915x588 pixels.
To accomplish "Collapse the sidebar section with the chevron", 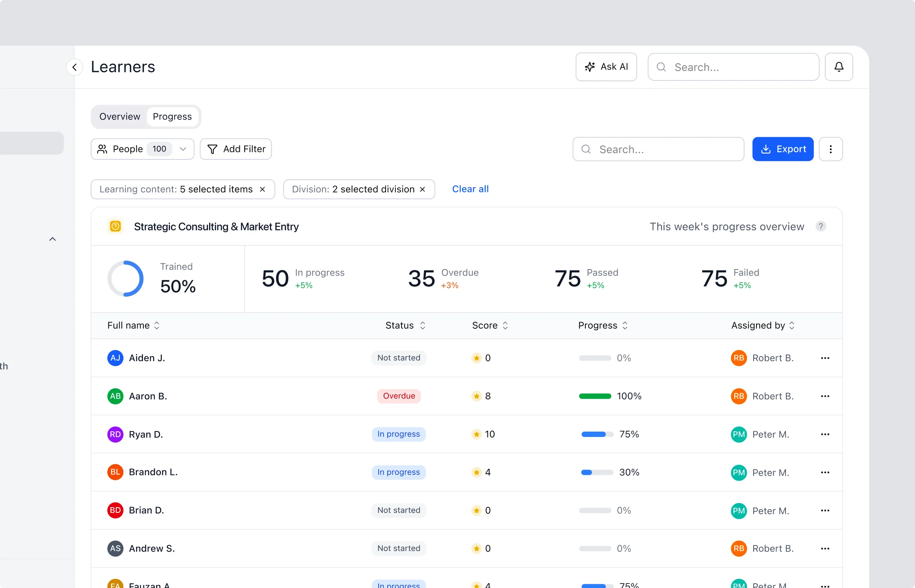I will (52, 239).
